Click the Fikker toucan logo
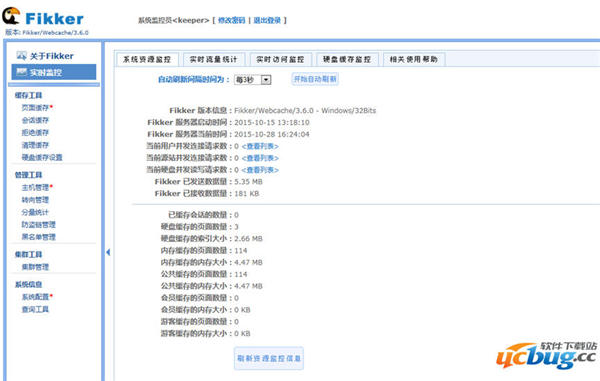This screenshot has width=600, height=381. click(x=11, y=16)
